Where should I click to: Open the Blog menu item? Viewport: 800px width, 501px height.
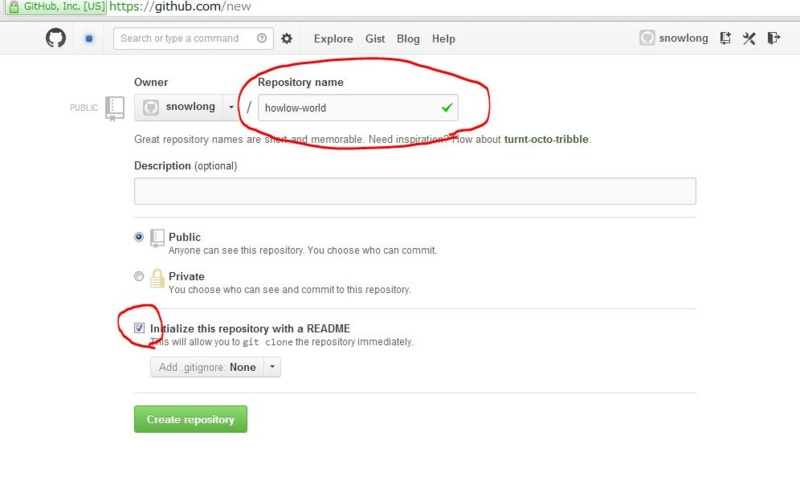click(408, 39)
